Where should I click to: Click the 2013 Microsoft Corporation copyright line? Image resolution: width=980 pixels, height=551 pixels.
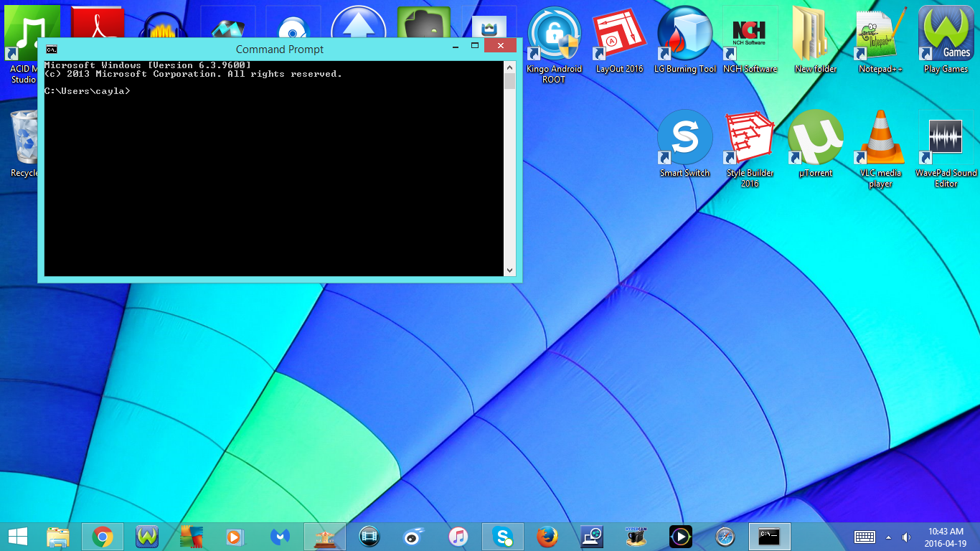pyautogui.click(x=193, y=74)
